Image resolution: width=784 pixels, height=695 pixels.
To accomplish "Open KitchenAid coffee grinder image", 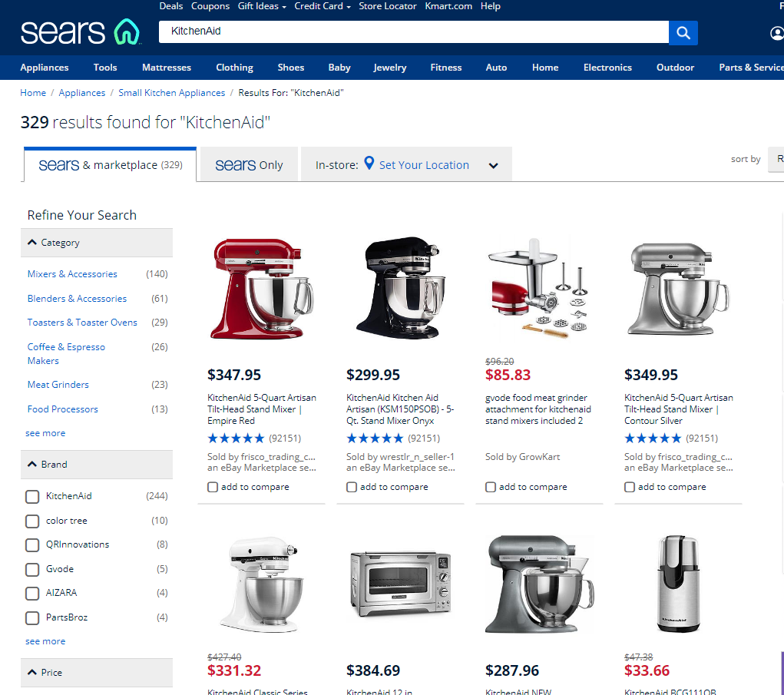I will click(679, 584).
